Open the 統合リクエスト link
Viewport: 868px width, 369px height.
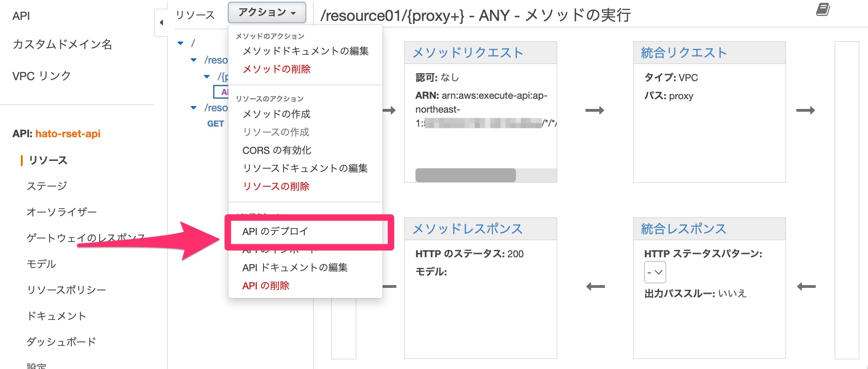(x=684, y=53)
